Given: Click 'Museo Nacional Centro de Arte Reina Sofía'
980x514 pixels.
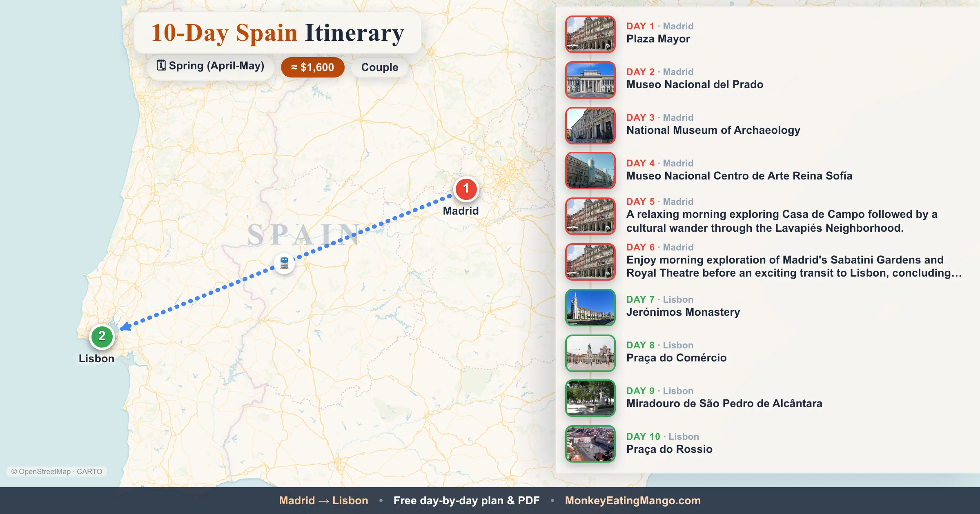Looking at the screenshot, I should [739, 176].
